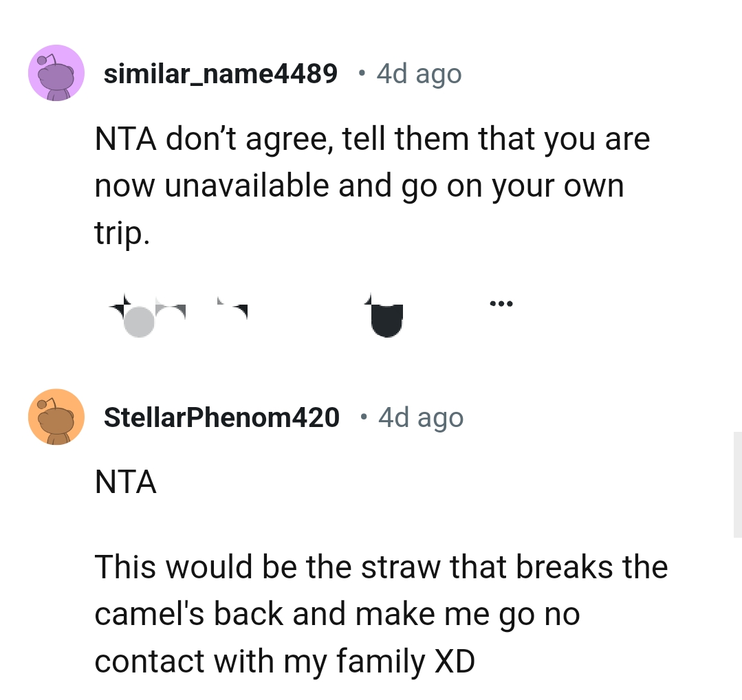
Task: Collapse StellarPhenom420's comment thread
Action: point(221,417)
